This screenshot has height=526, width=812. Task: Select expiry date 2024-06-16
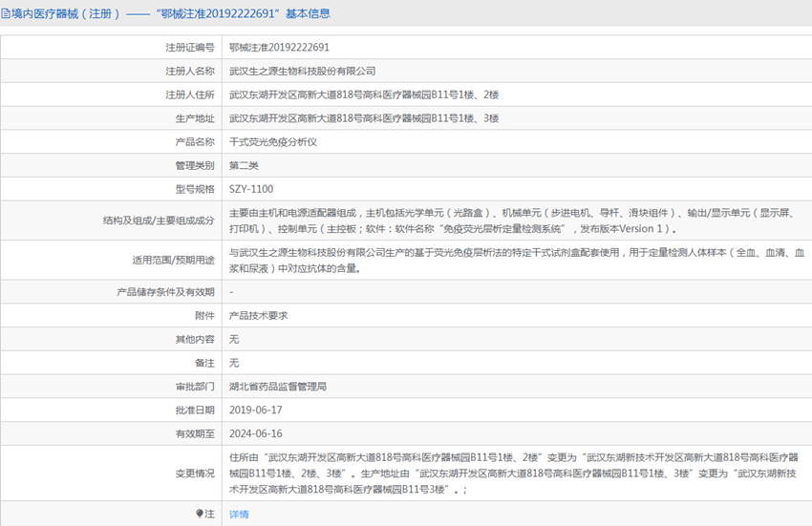pos(256,433)
